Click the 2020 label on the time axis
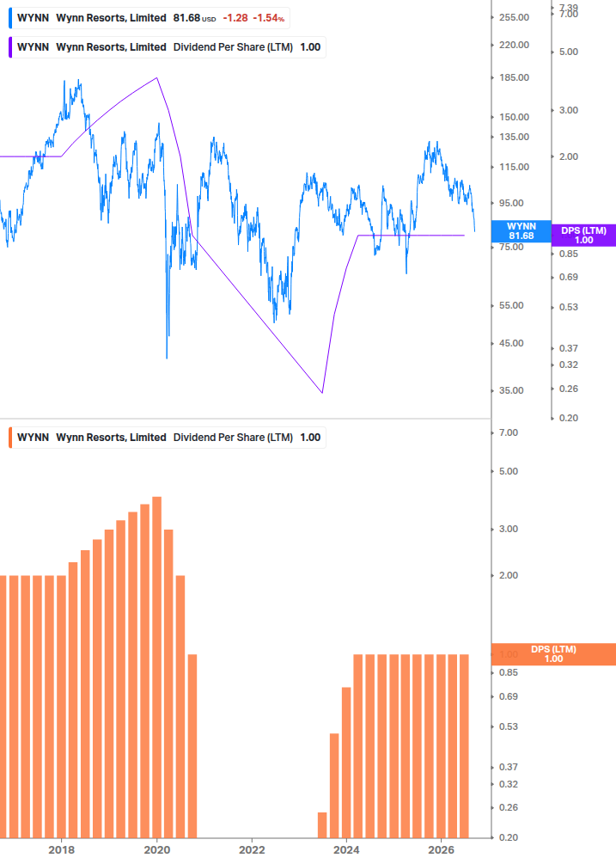The height and width of the screenshot is (864, 616). coord(157,849)
